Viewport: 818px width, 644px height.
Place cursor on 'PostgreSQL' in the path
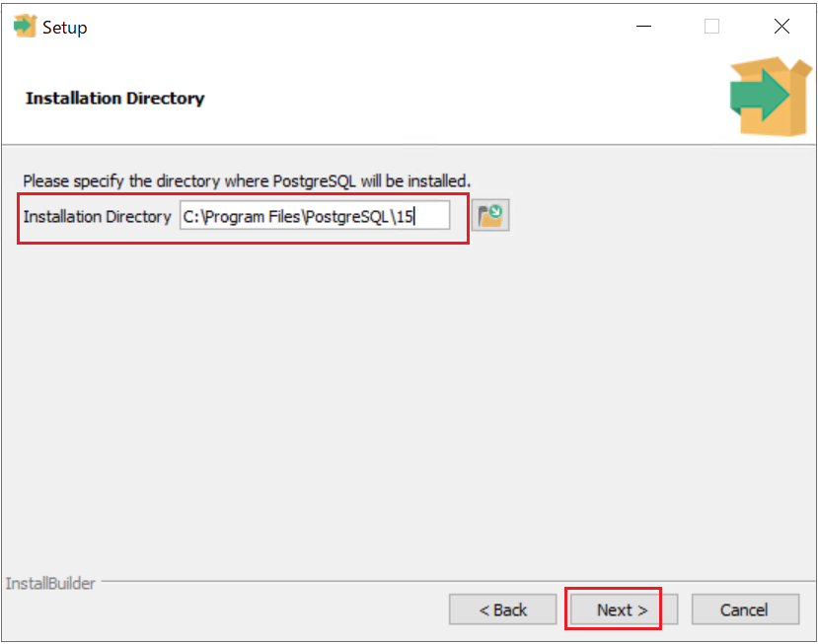(347, 216)
